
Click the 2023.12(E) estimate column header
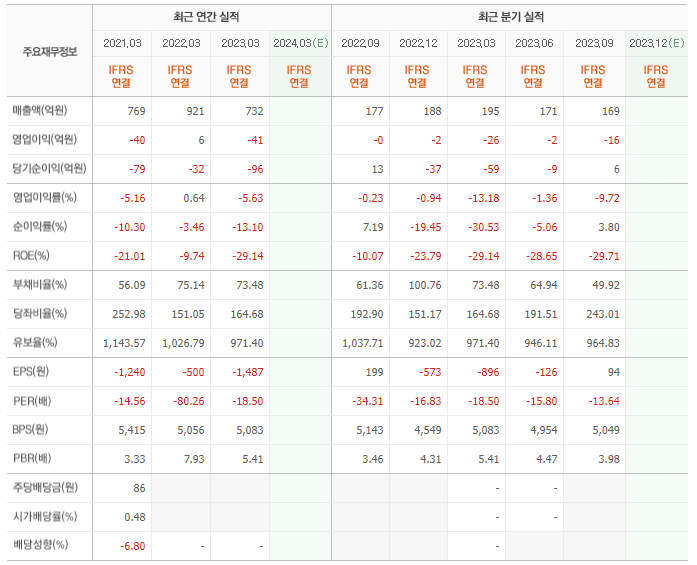click(657, 43)
